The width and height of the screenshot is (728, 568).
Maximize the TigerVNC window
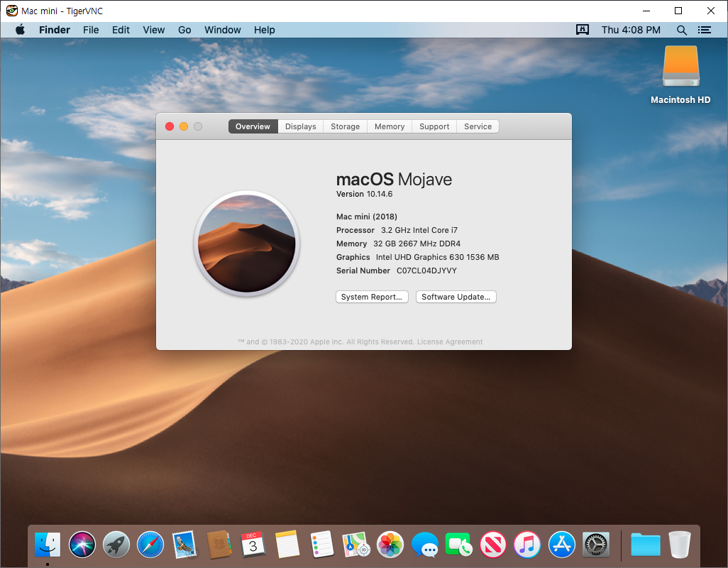[x=678, y=11]
